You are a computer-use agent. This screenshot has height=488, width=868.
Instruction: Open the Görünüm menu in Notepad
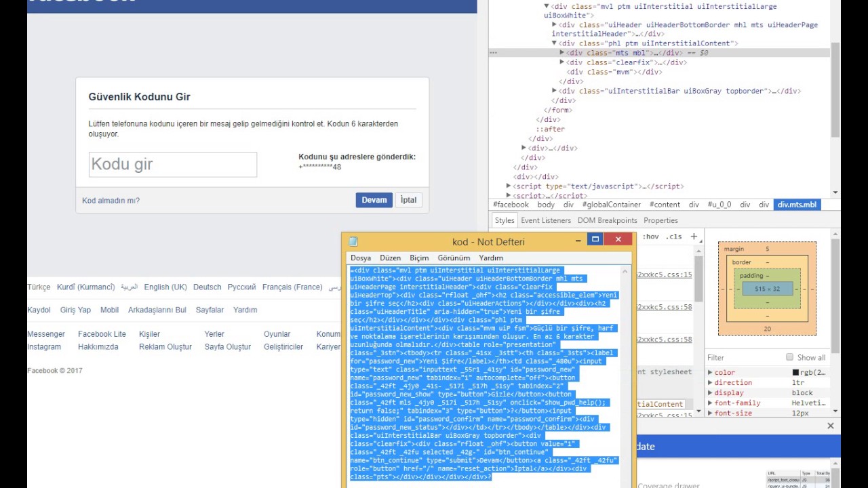coord(454,258)
